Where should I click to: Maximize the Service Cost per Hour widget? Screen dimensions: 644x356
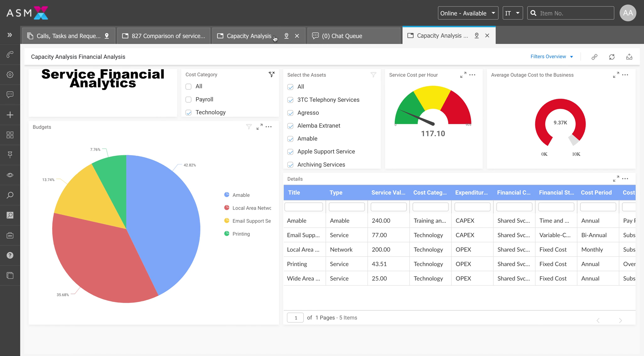coord(463,75)
